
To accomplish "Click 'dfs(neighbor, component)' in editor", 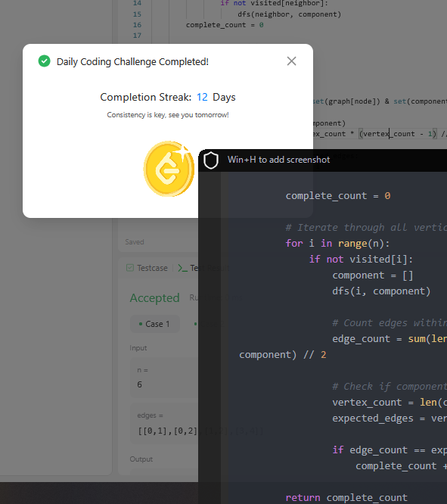I will (289, 14).
